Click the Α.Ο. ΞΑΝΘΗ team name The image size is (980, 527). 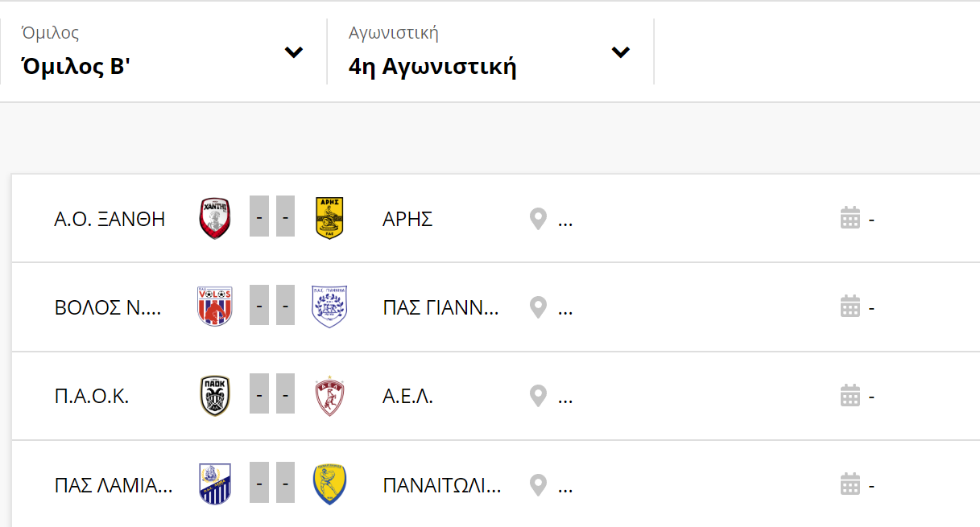[110, 219]
